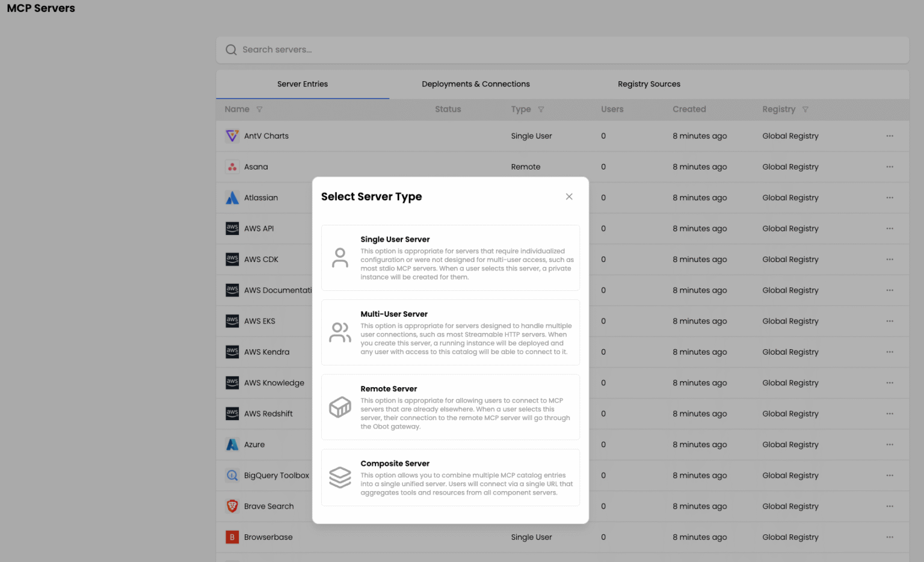Click the AntV Charts logo icon
This screenshot has width=924, height=562.
click(232, 136)
